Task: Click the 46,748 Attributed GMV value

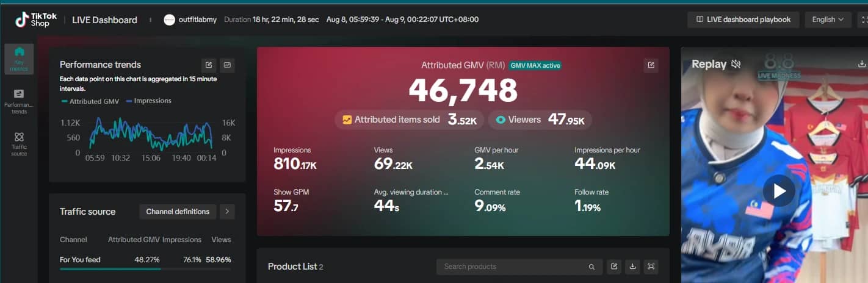Action: 463,91
